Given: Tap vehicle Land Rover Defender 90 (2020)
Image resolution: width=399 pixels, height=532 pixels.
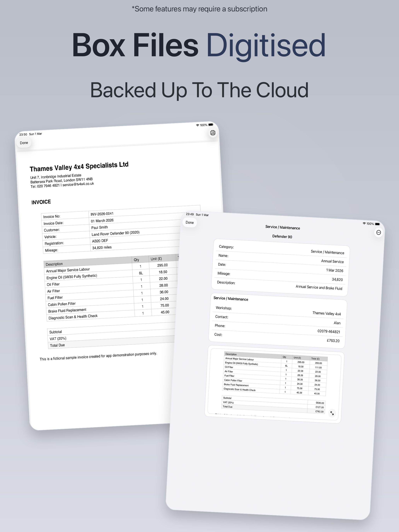Looking at the screenshot, I should tap(115, 233).
